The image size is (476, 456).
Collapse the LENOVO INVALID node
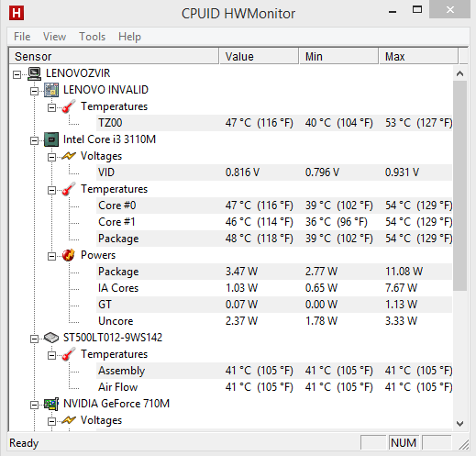tap(34, 91)
